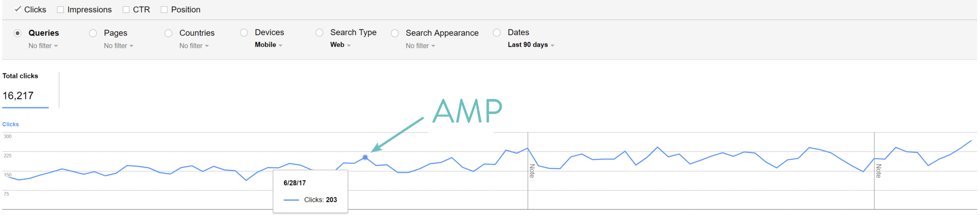Select the Search Type radio button

click(x=319, y=33)
